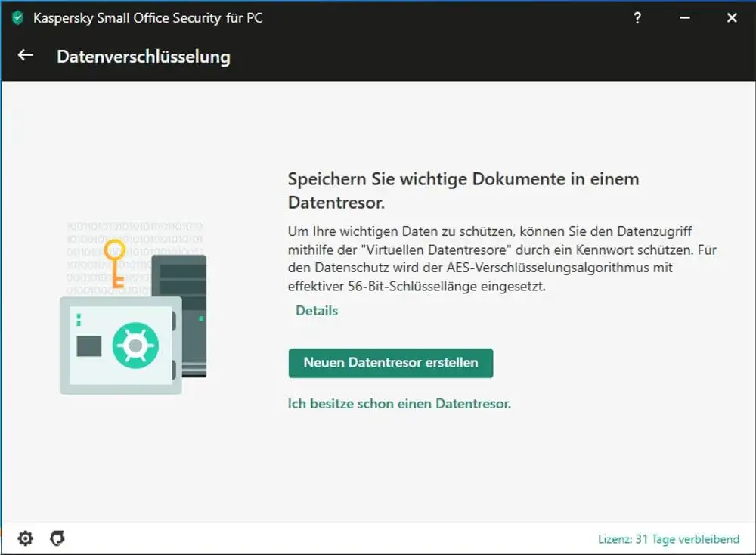Viewport: 756px width, 555px height.
Task: Close the Kaspersky window
Action: tap(731, 18)
